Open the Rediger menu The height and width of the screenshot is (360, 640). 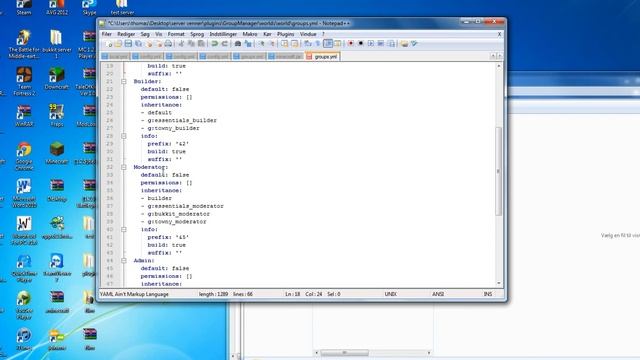click(x=126, y=34)
